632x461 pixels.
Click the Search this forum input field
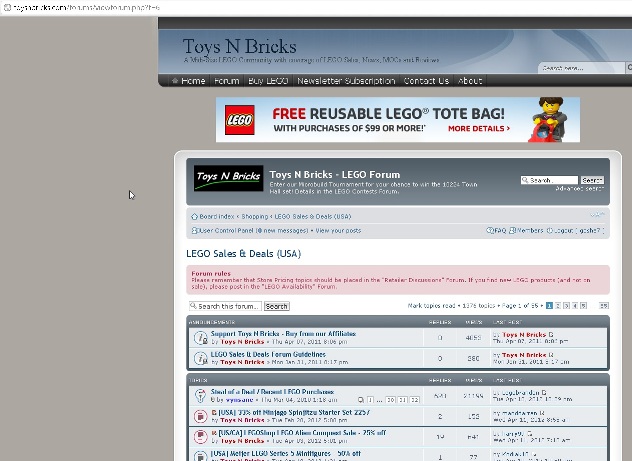[225, 306]
